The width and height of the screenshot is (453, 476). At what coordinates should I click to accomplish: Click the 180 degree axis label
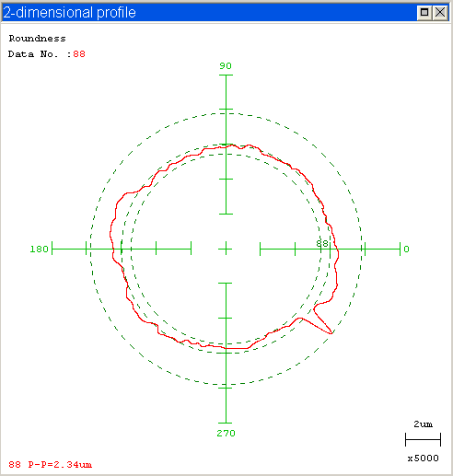pos(39,249)
